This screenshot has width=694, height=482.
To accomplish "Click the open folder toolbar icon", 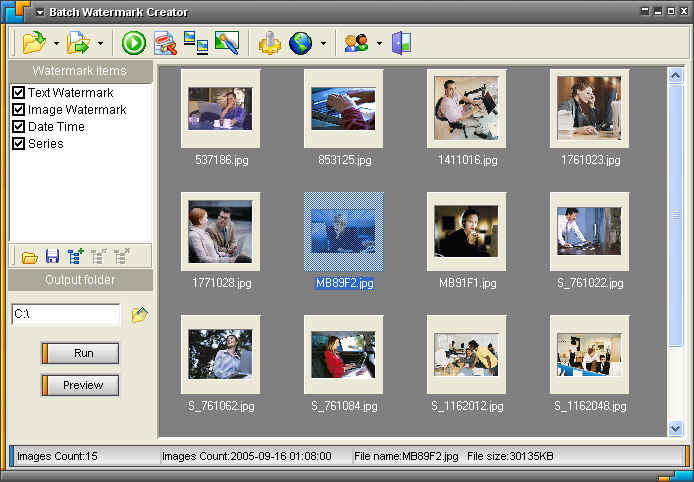I will pyautogui.click(x=35, y=43).
